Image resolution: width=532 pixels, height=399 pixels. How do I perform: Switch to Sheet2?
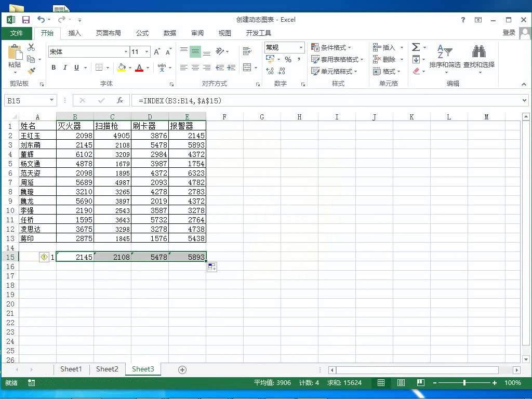click(x=107, y=369)
